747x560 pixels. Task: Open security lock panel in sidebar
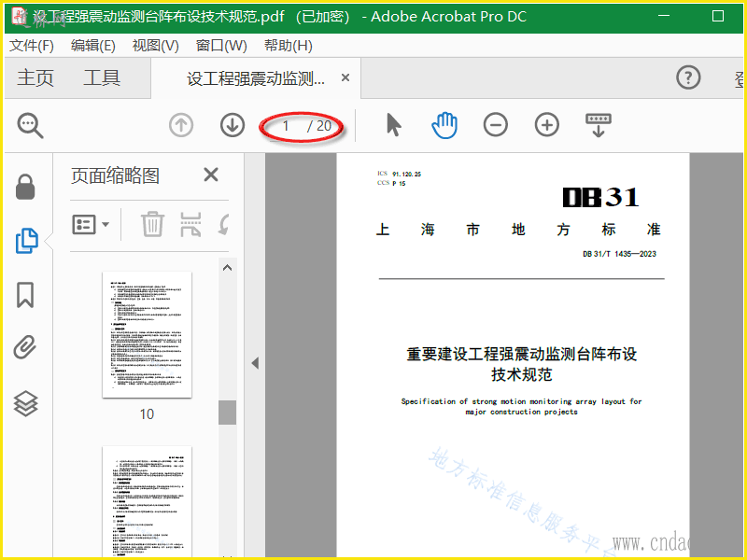click(25, 187)
